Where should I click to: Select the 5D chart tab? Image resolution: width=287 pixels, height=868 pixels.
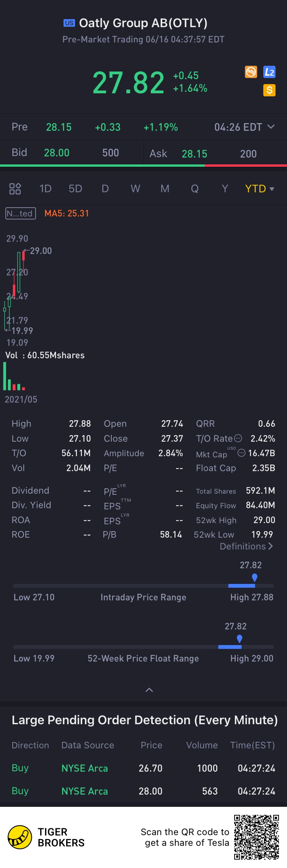click(75, 189)
